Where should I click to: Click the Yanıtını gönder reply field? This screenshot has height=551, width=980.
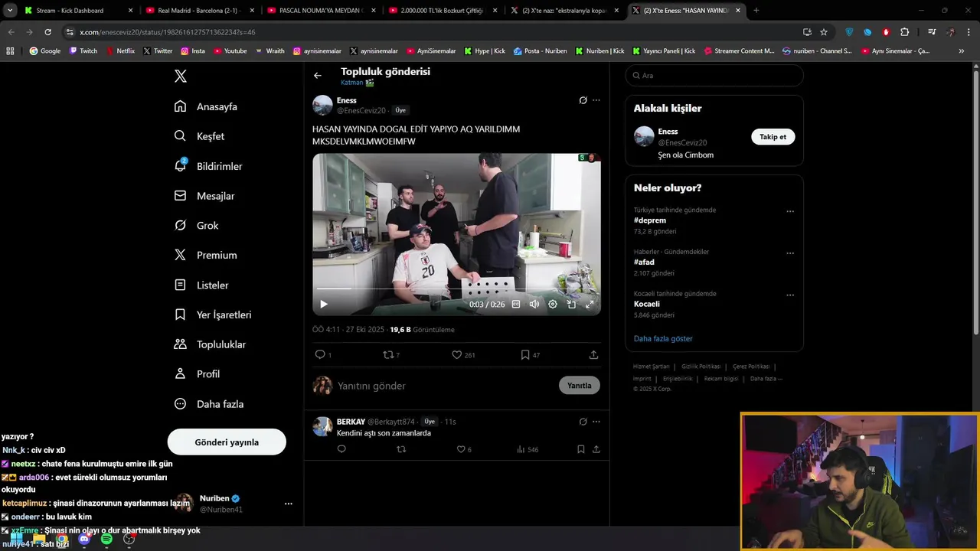[x=444, y=386]
